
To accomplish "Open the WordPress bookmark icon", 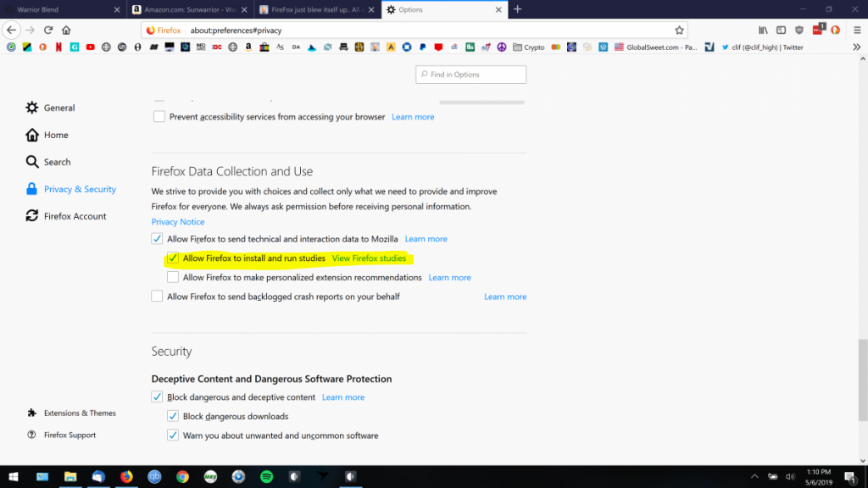I will 604,47.
